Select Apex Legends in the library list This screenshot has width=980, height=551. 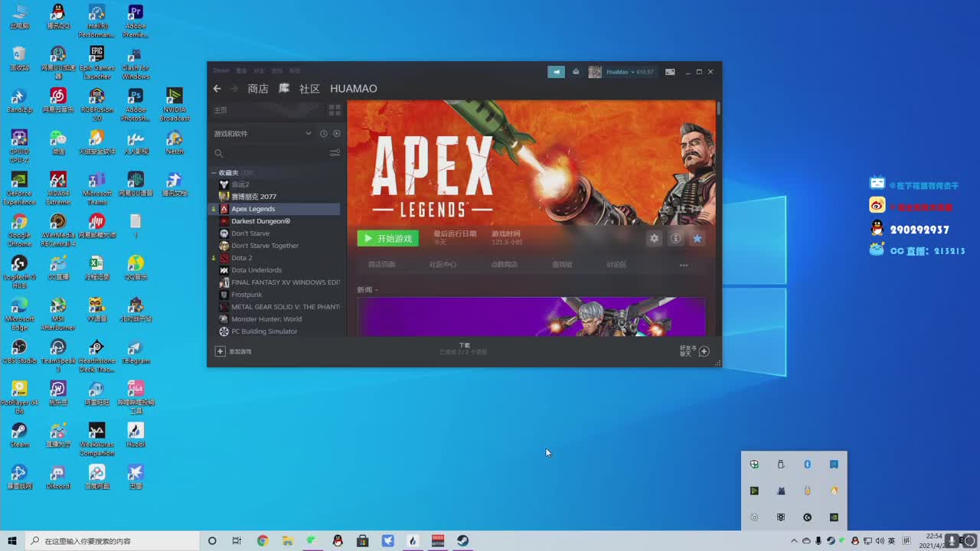(x=275, y=209)
